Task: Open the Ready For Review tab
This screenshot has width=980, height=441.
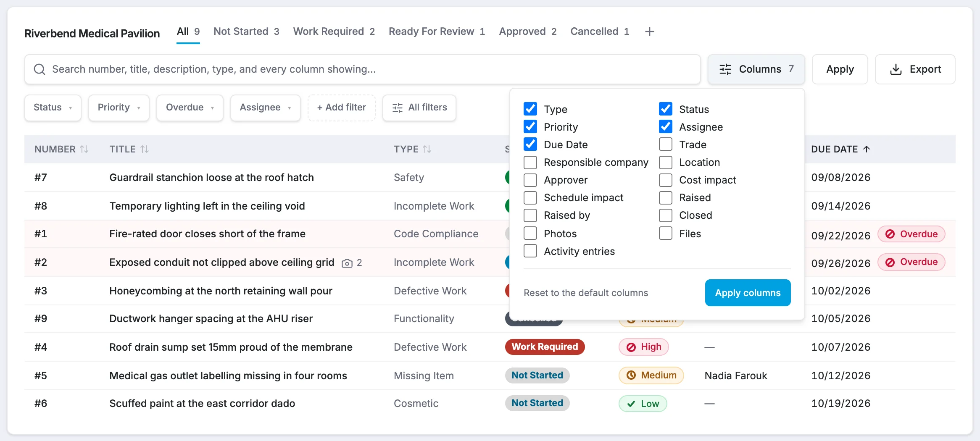Action: coord(437,31)
